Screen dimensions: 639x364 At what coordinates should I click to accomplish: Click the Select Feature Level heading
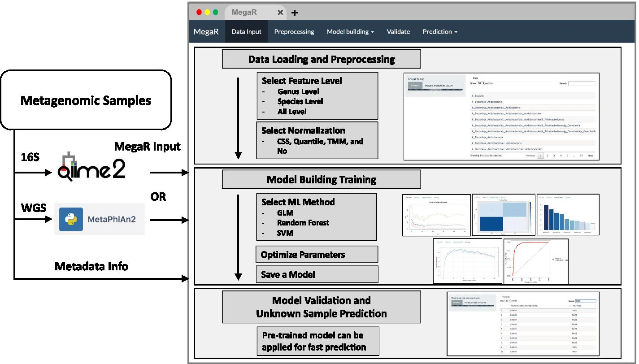pyautogui.click(x=302, y=81)
